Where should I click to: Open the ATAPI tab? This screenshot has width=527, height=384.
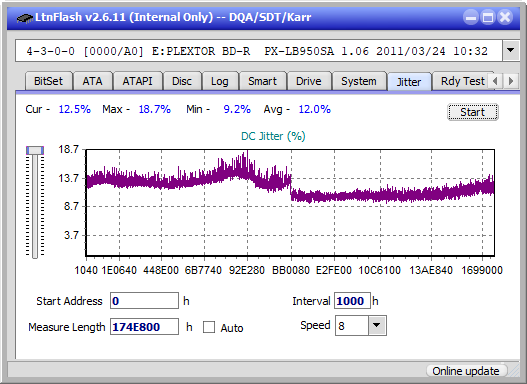point(137,81)
